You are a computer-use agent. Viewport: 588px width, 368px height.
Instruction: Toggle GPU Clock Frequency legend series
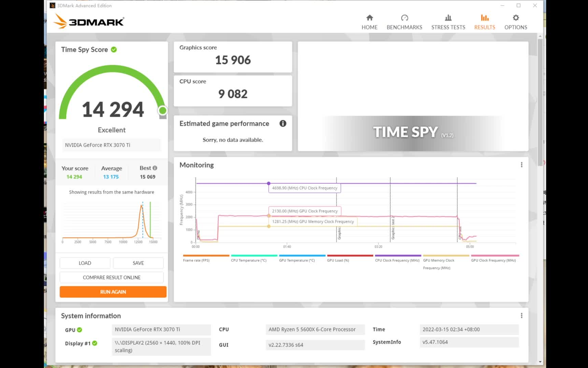[495, 258]
